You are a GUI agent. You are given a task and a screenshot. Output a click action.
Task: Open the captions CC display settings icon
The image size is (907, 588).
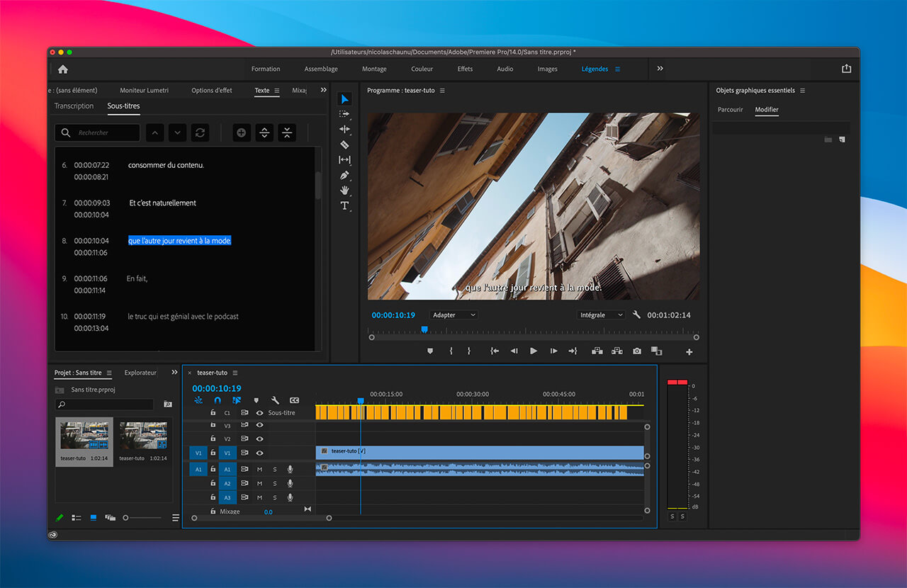point(293,400)
